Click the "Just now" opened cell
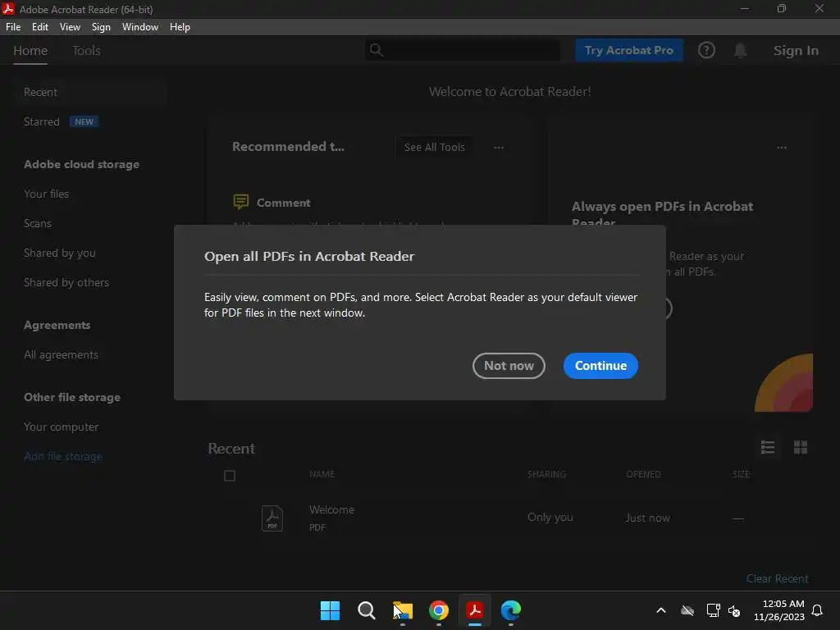The height and width of the screenshot is (630, 840). pos(648,518)
